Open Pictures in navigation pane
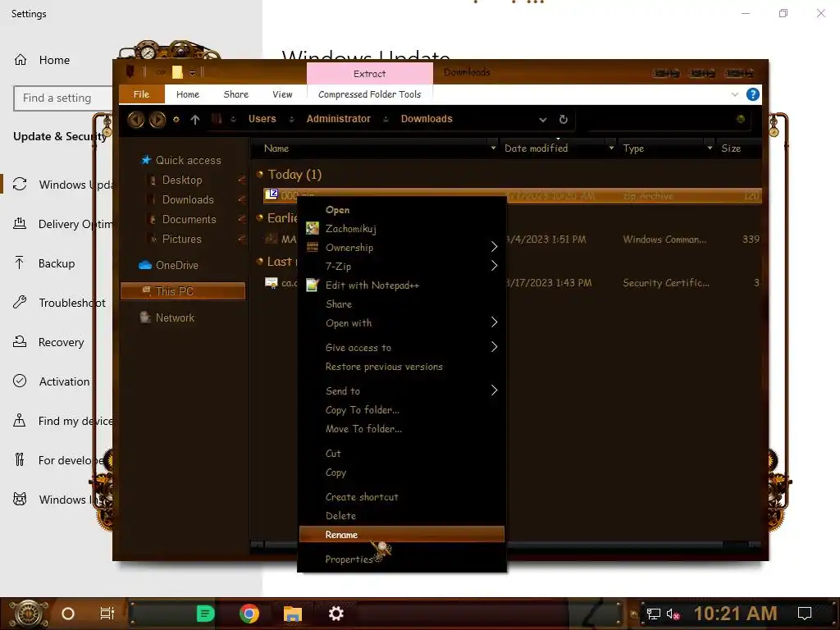The height and width of the screenshot is (630, 840). pyautogui.click(x=181, y=239)
